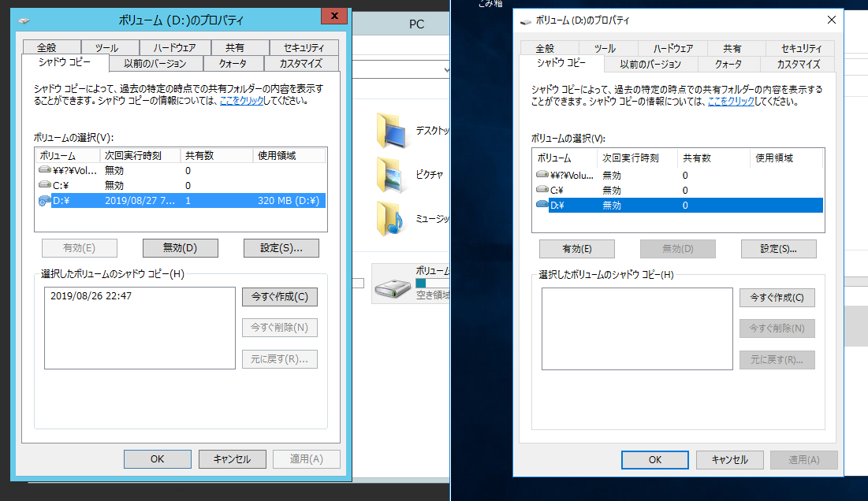
Task: Open ハードウェア tab in left dialog
Action: (175, 47)
